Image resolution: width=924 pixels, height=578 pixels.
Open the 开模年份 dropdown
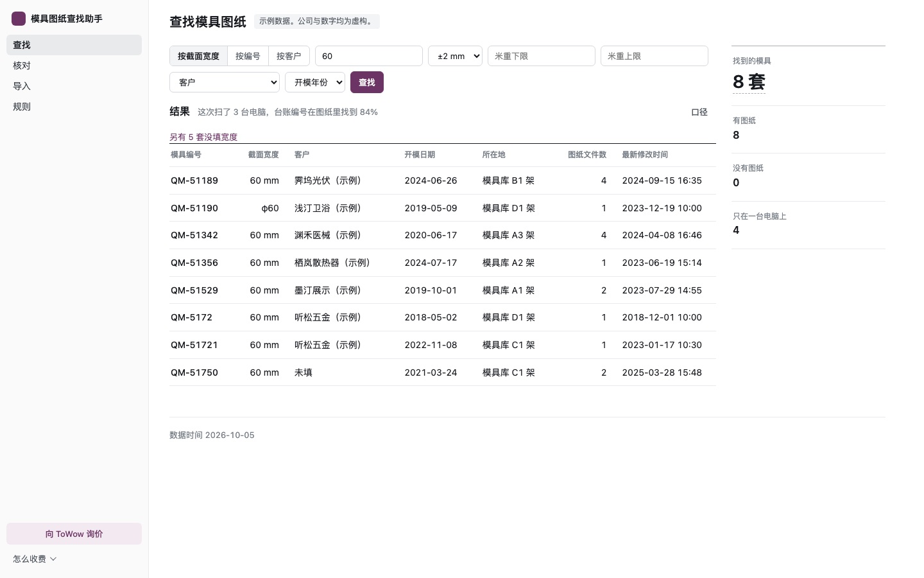tap(315, 82)
